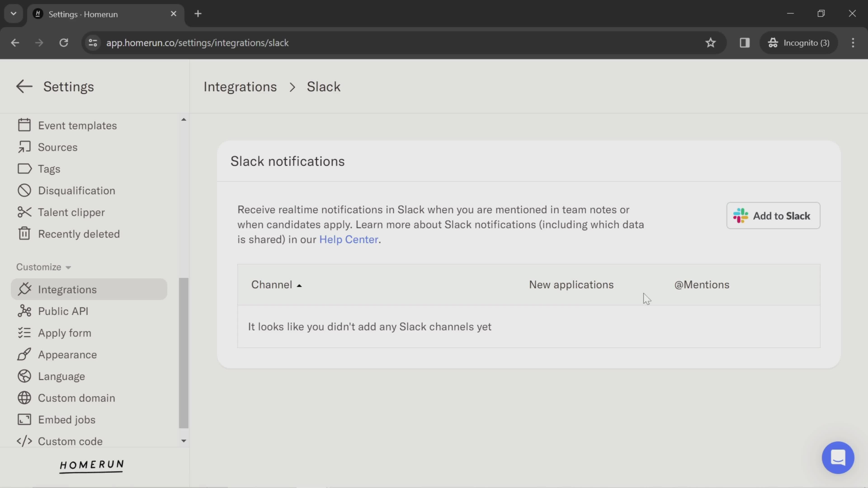Open the tab search dropdown
Image resolution: width=868 pixels, height=488 pixels.
coord(14,14)
